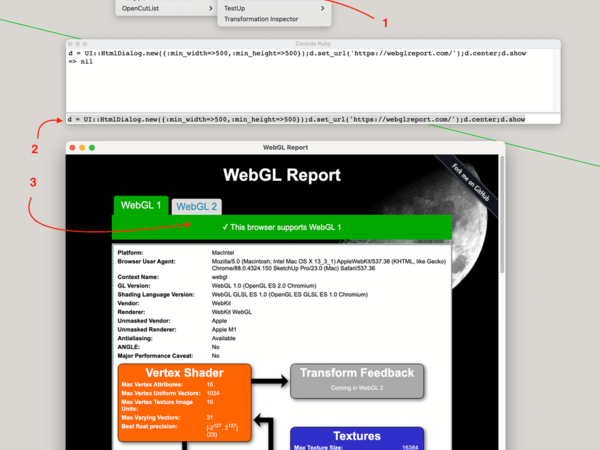Click the Vertex Shader box header
The width and height of the screenshot is (600, 450).
pyautogui.click(x=184, y=372)
